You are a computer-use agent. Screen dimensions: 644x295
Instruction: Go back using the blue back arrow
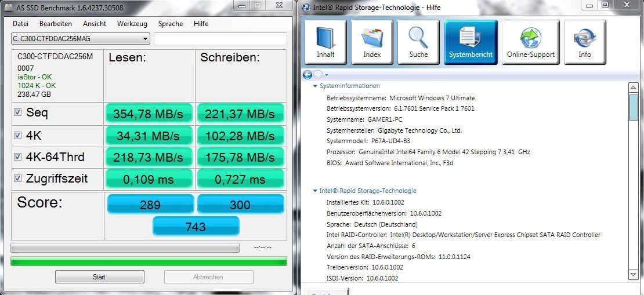(307, 75)
